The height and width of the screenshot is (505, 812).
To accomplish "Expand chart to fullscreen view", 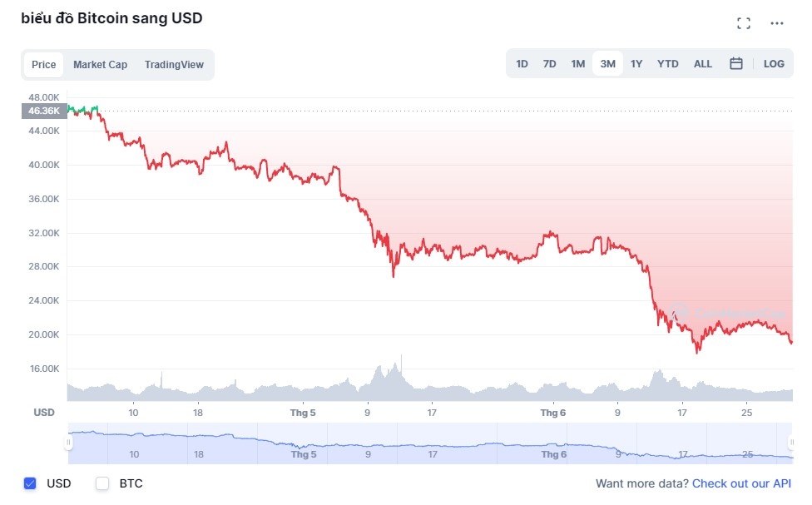I will click(743, 22).
